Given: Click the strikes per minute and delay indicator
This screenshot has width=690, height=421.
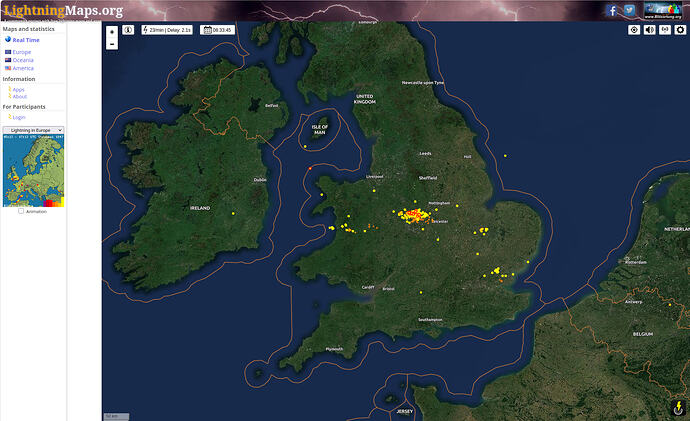Looking at the screenshot, I should 167,30.
